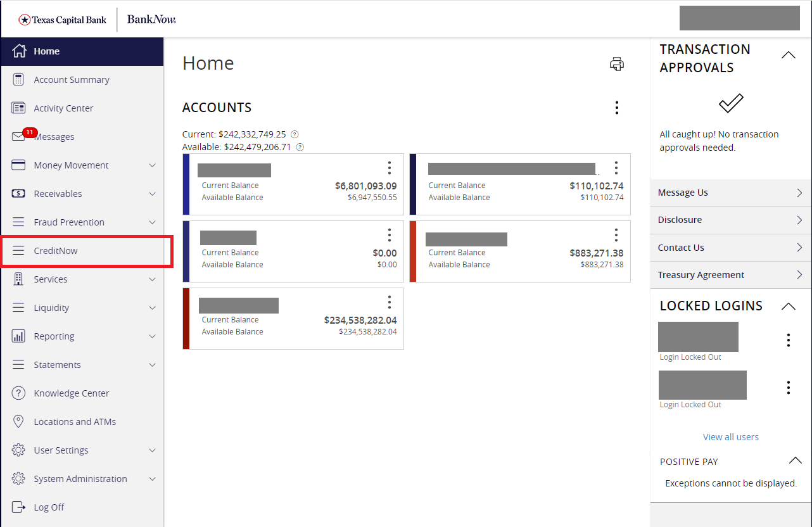Open options menu for $234,538,282.04 account
812x527 pixels.
(x=390, y=302)
